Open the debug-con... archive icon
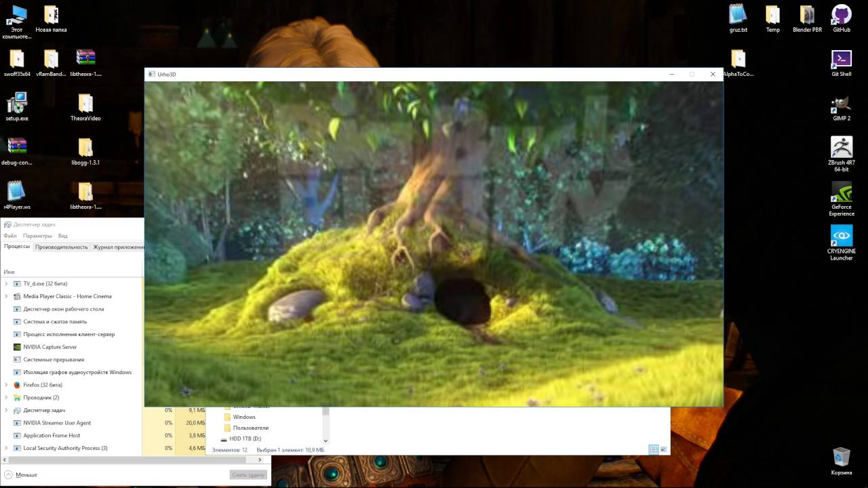 pos(17,151)
